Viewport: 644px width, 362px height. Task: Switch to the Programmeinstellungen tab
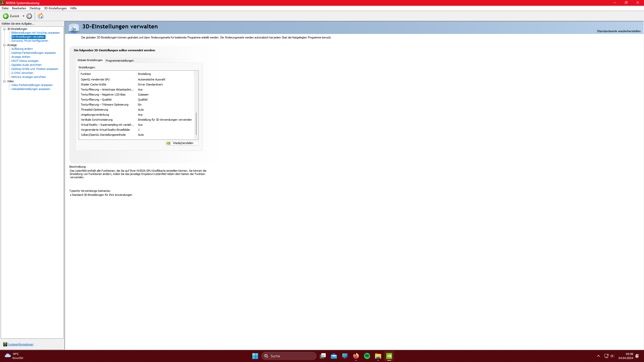click(119, 61)
